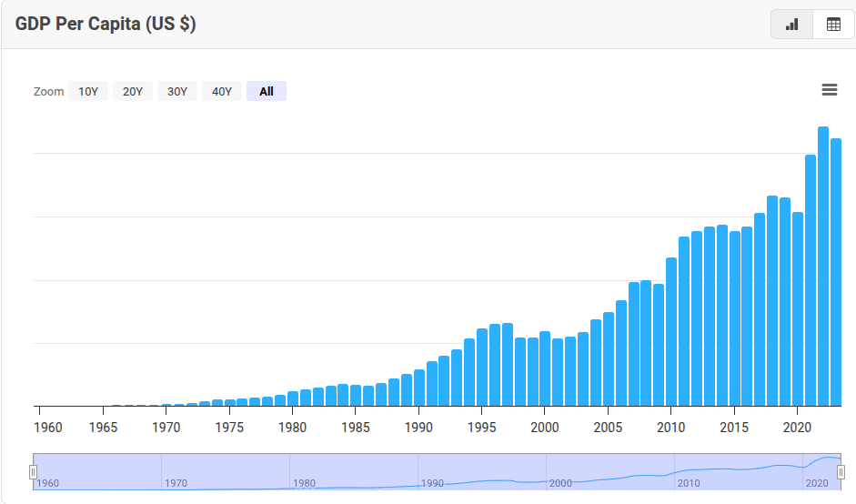
Task: Click the 1965 x-axis label
Action: [x=103, y=427]
